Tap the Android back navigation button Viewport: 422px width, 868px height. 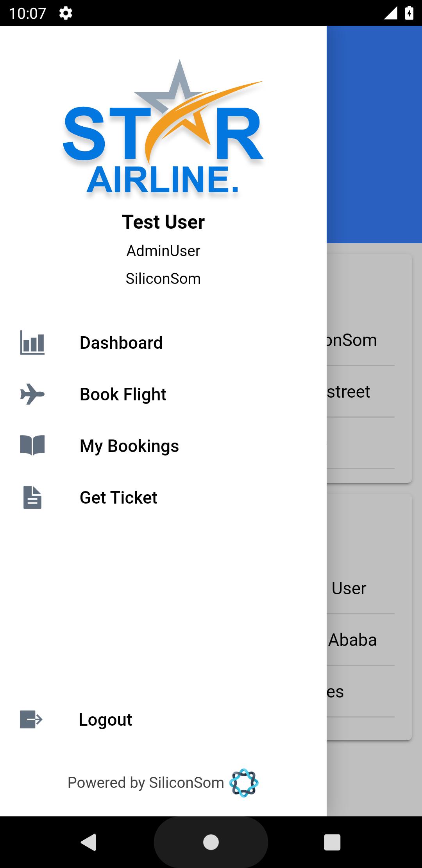(x=89, y=842)
